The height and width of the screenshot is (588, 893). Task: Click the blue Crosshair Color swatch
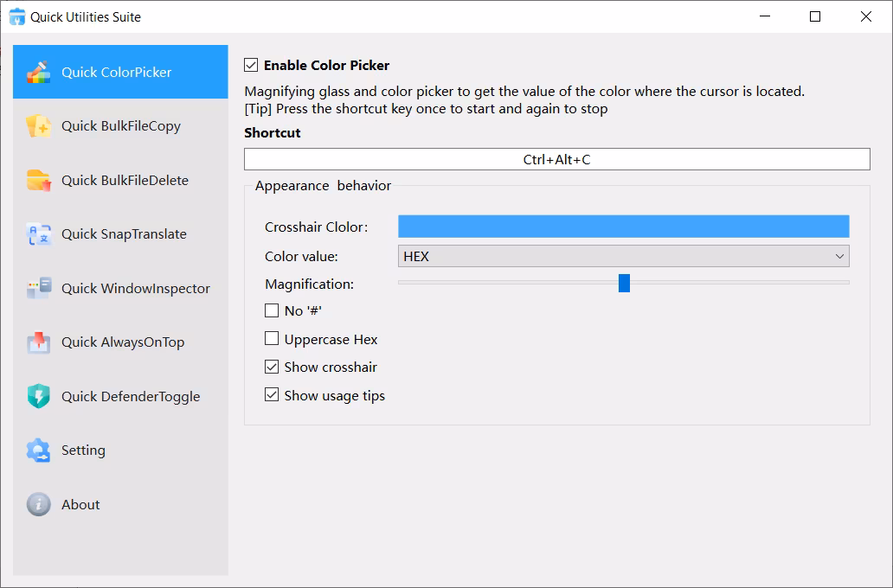click(623, 226)
